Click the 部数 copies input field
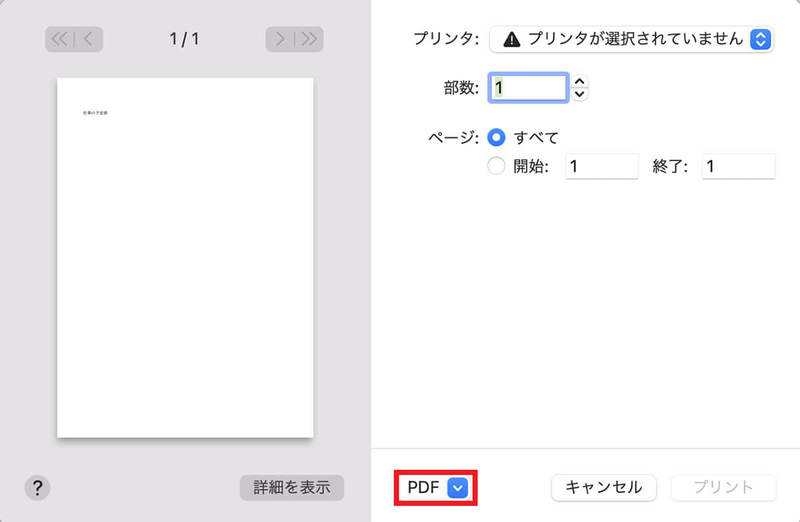The width and height of the screenshot is (800, 522). [528, 88]
